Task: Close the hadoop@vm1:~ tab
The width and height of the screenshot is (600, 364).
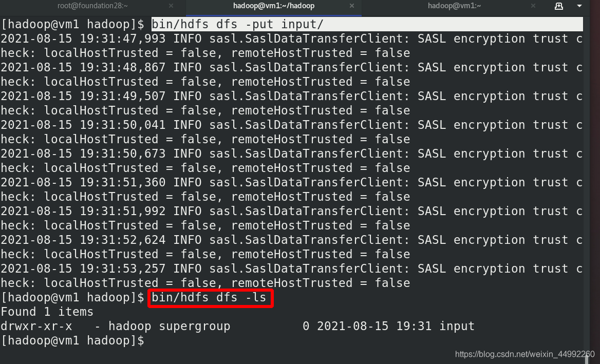Action: (533, 6)
